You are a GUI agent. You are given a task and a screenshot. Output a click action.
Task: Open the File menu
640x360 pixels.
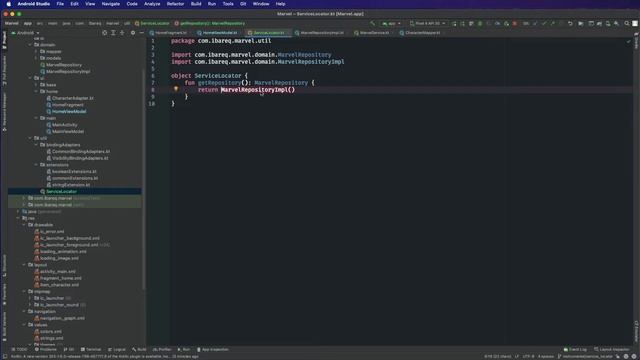tap(60, 4)
